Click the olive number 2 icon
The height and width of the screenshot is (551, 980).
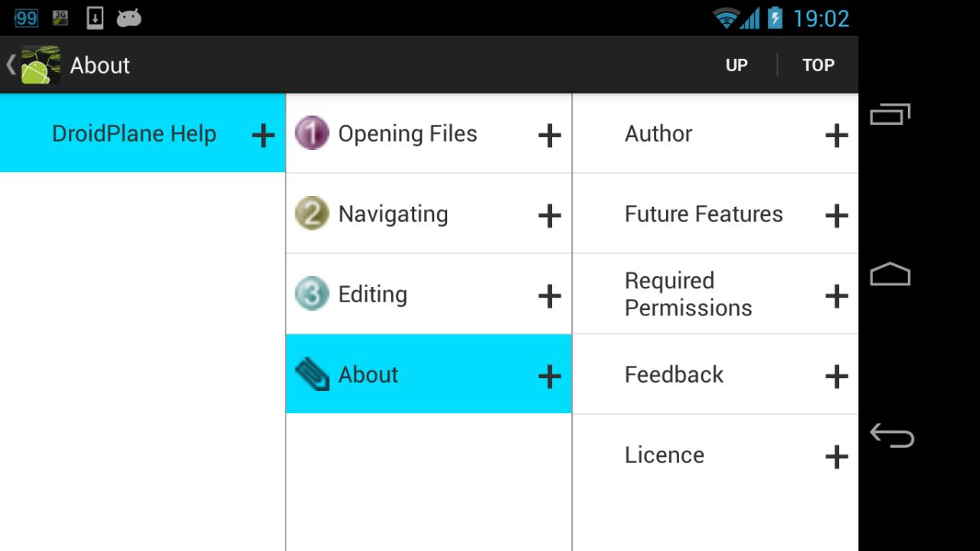pyautogui.click(x=312, y=214)
